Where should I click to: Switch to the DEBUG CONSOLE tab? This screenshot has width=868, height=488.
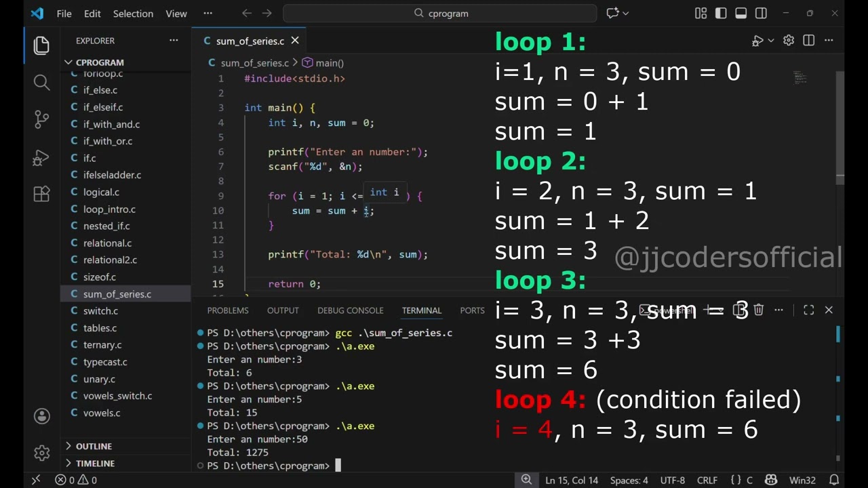click(x=351, y=310)
